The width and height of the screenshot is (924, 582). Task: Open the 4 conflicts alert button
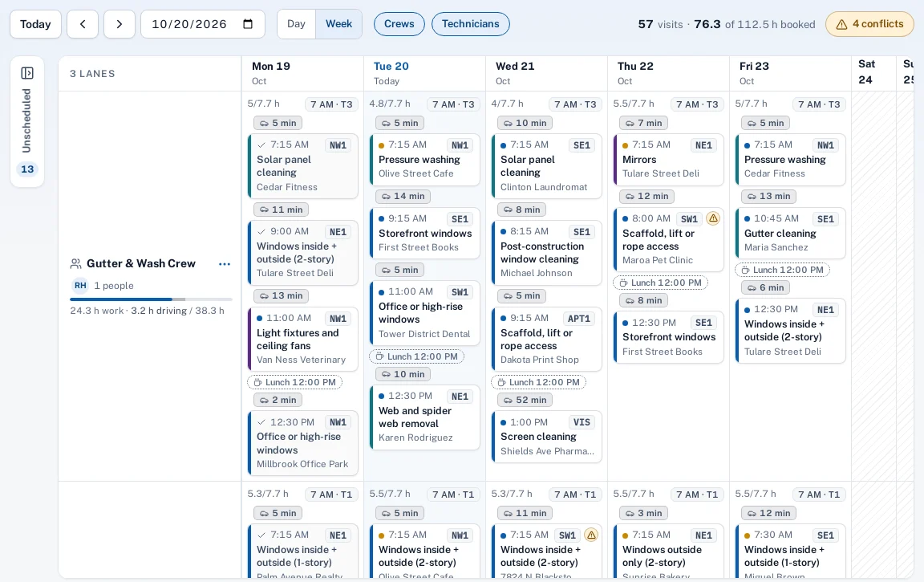point(869,24)
